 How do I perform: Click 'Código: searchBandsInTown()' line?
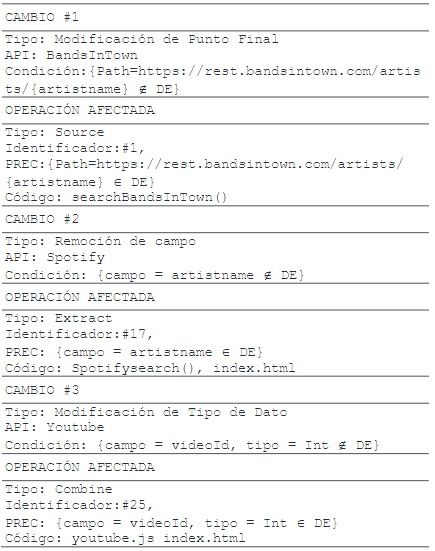116,197
